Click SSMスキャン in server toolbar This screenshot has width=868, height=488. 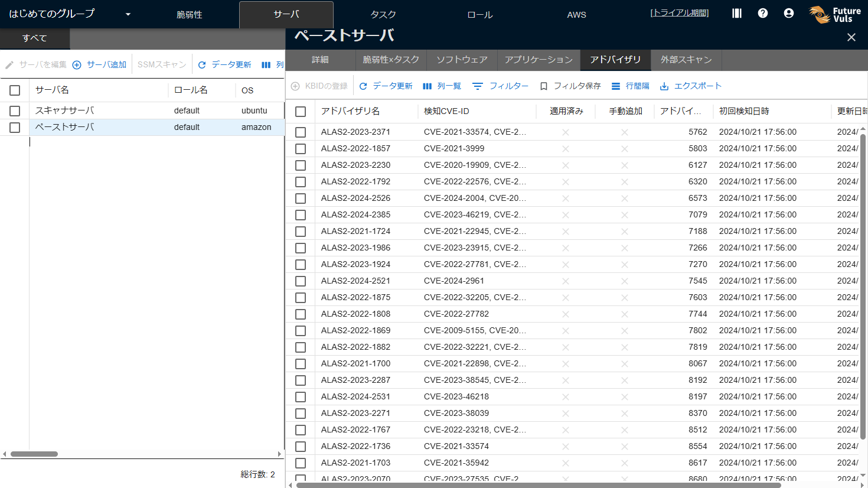coord(162,64)
